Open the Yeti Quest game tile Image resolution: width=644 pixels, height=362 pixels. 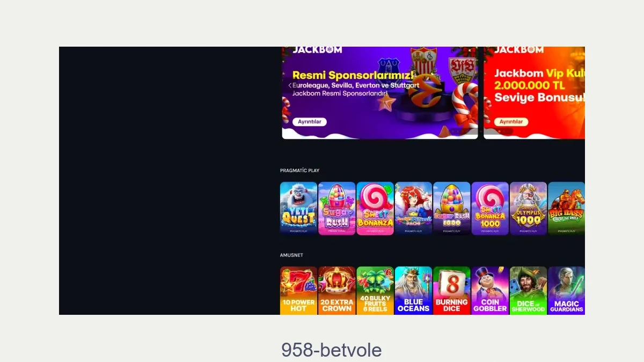click(x=298, y=209)
